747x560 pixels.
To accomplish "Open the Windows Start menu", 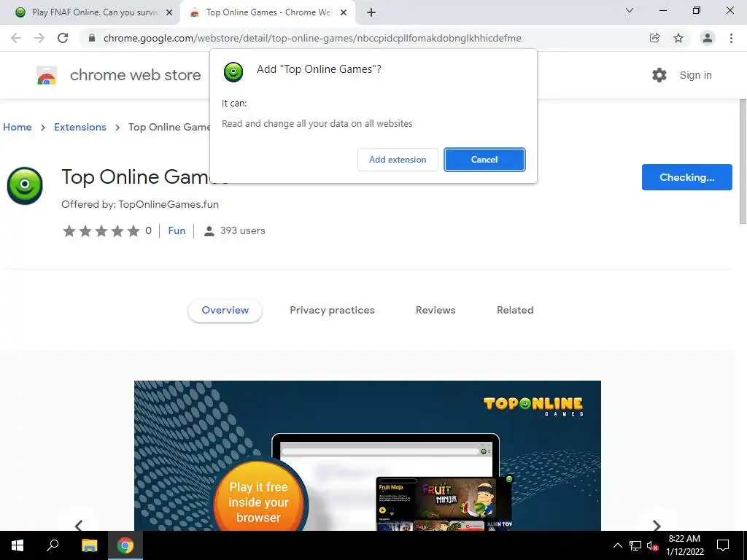I will (18, 545).
